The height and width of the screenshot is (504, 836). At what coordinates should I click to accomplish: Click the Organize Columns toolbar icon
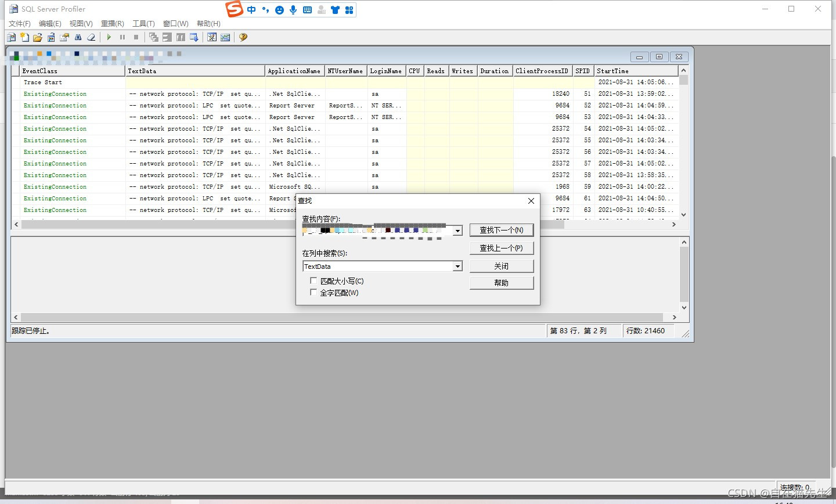[181, 37]
